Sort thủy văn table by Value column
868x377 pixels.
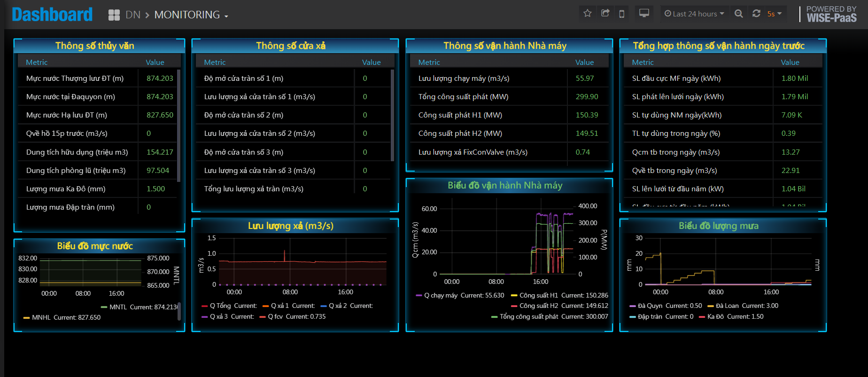(x=155, y=62)
